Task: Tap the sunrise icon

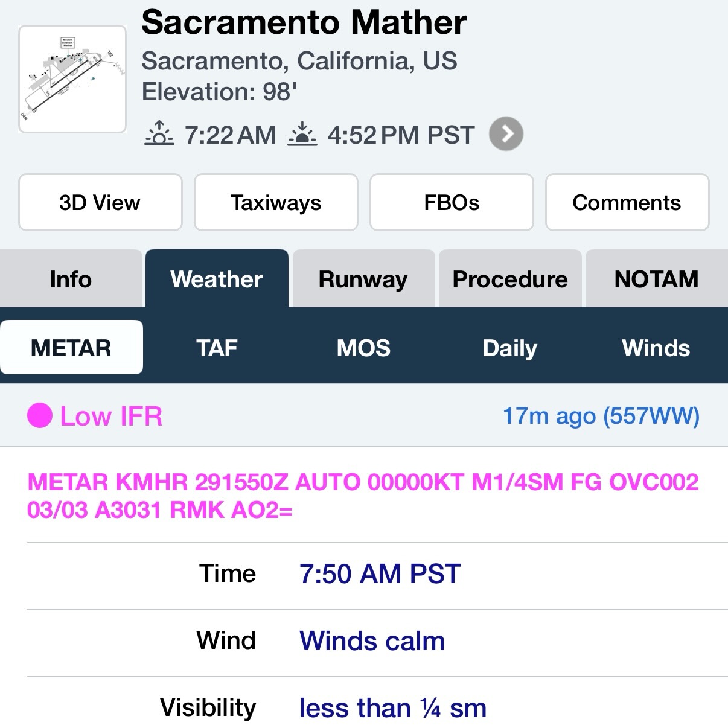Action: pos(159,133)
